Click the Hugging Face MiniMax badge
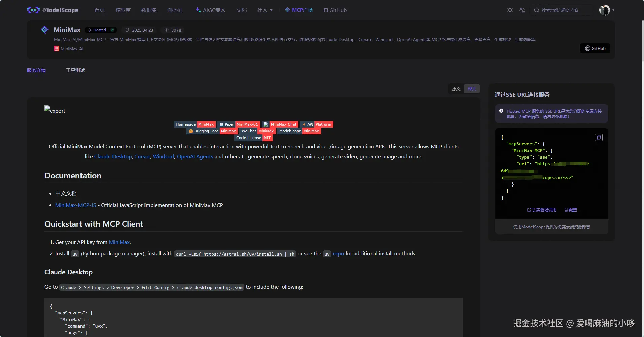Image resolution: width=644 pixels, height=337 pixels. pos(212,131)
